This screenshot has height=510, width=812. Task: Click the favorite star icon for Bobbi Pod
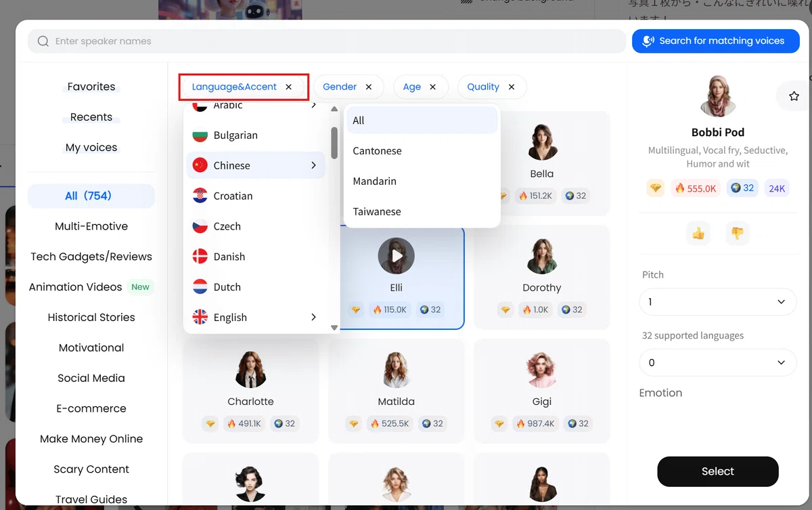pyautogui.click(x=794, y=97)
